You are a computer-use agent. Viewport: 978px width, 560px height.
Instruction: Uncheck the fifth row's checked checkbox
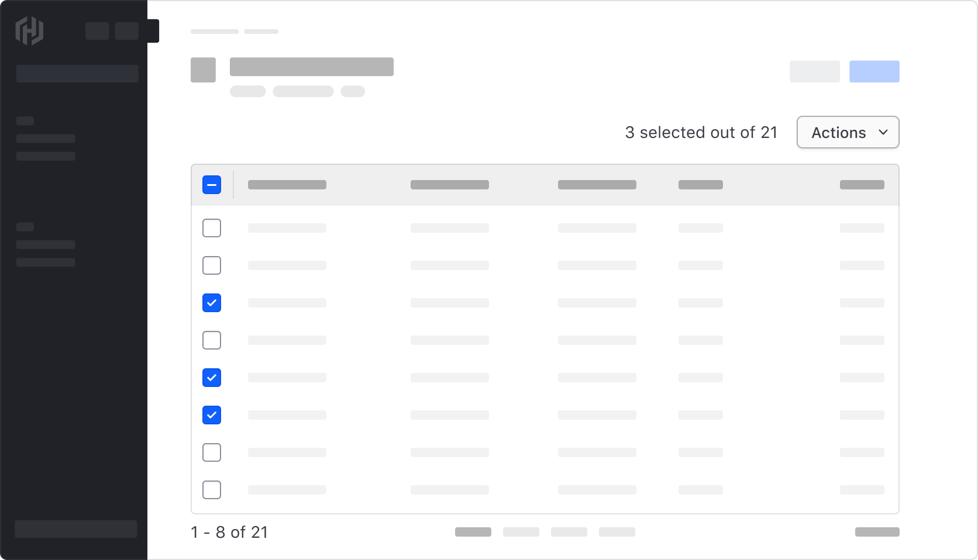[212, 378]
